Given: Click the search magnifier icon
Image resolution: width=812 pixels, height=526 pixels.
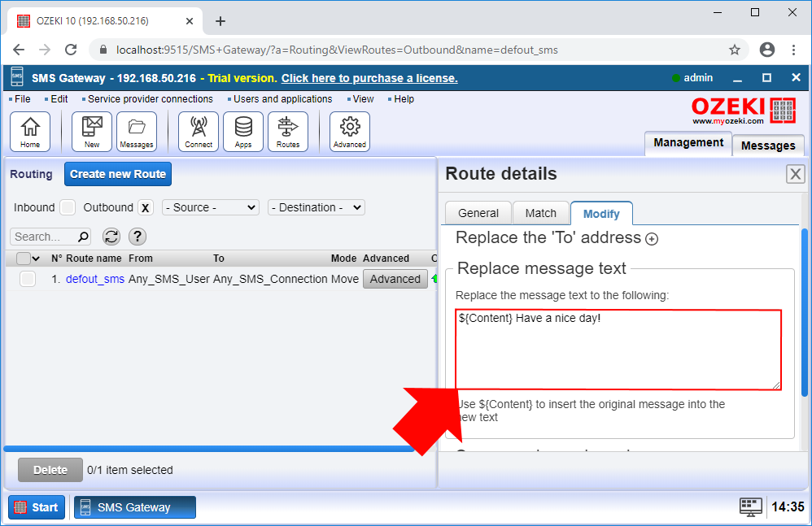Looking at the screenshot, I should 83,237.
